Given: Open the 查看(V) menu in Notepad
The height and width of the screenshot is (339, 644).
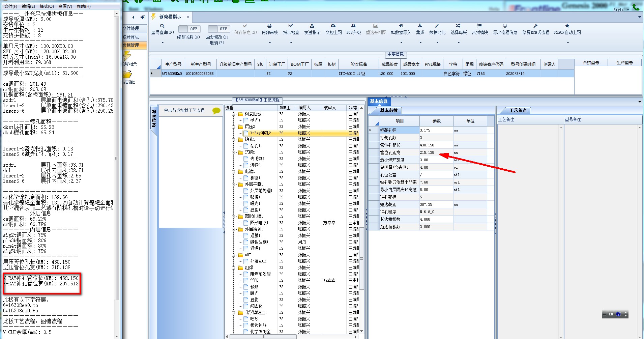Looking at the screenshot, I should pos(65,6).
